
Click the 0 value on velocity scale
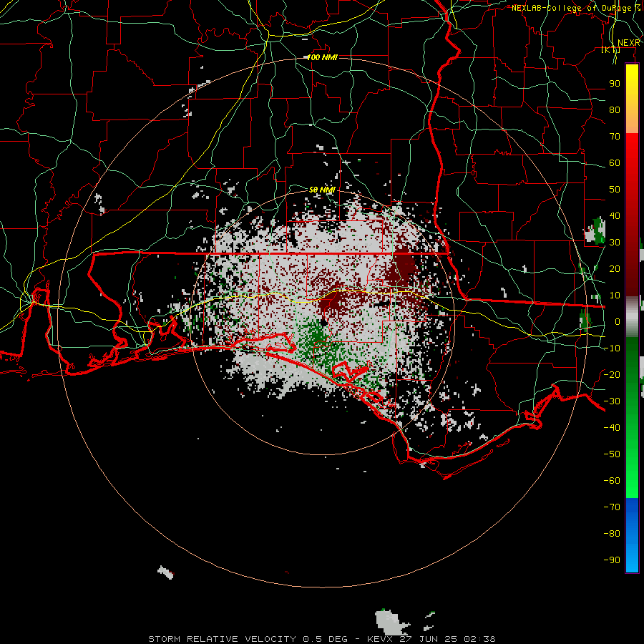(x=618, y=321)
